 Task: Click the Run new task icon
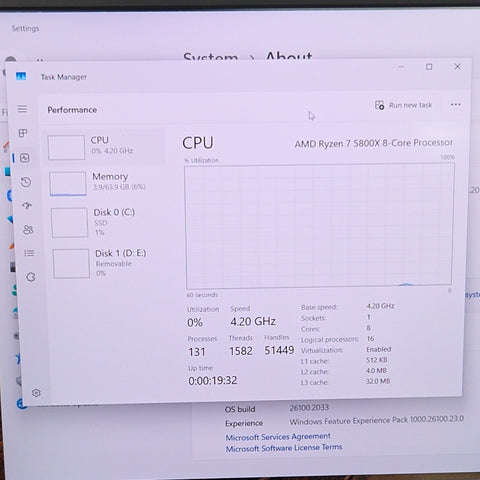point(379,105)
